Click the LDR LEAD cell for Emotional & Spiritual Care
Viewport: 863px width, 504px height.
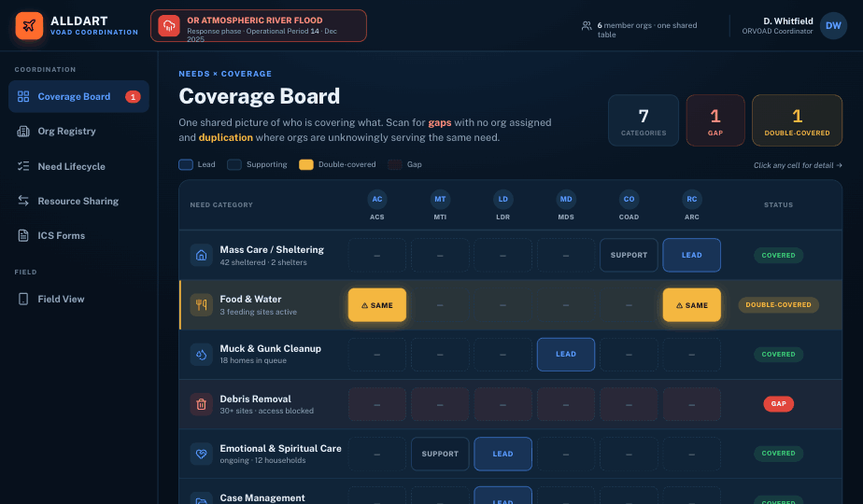(x=503, y=454)
